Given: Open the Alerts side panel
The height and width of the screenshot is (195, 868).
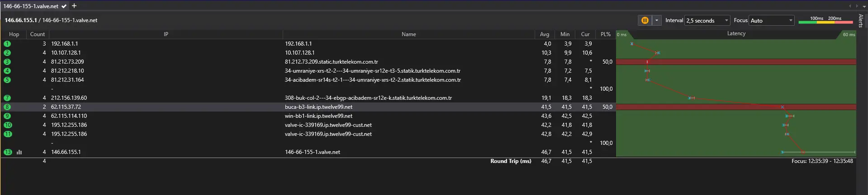Looking at the screenshot, I should click(x=861, y=21).
